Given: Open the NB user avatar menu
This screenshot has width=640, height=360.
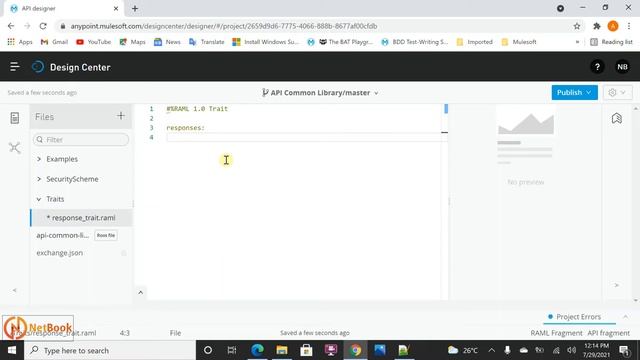Looking at the screenshot, I should (622, 67).
